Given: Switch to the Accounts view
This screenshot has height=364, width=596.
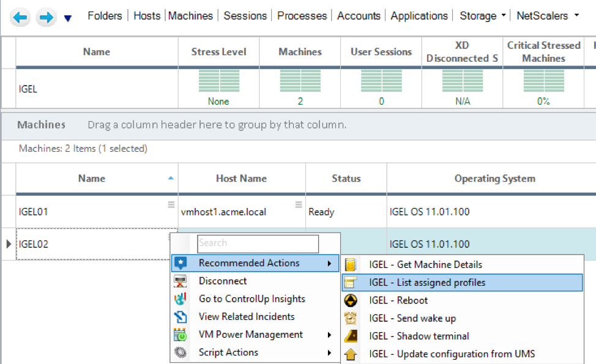Looking at the screenshot, I should coord(359,16).
